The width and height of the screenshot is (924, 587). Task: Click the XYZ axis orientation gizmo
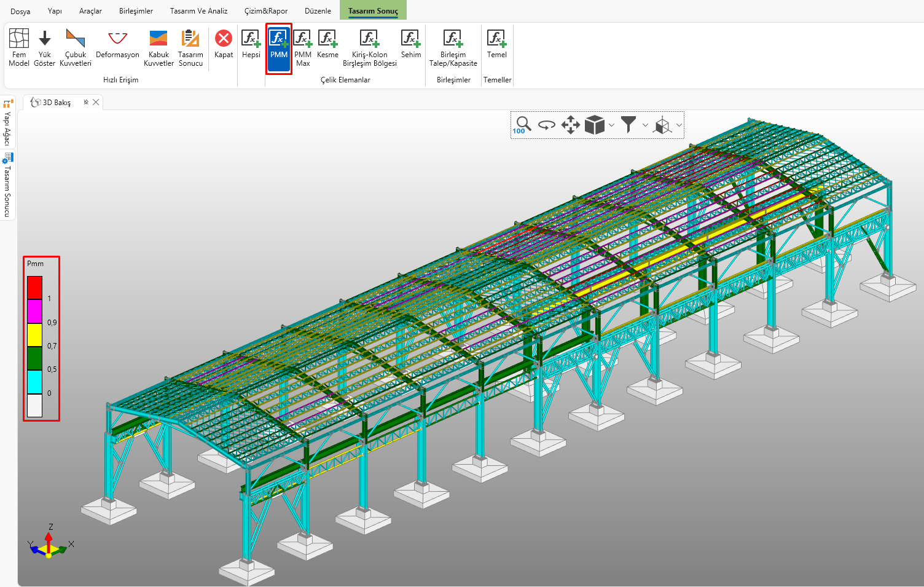click(x=49, y=541)
